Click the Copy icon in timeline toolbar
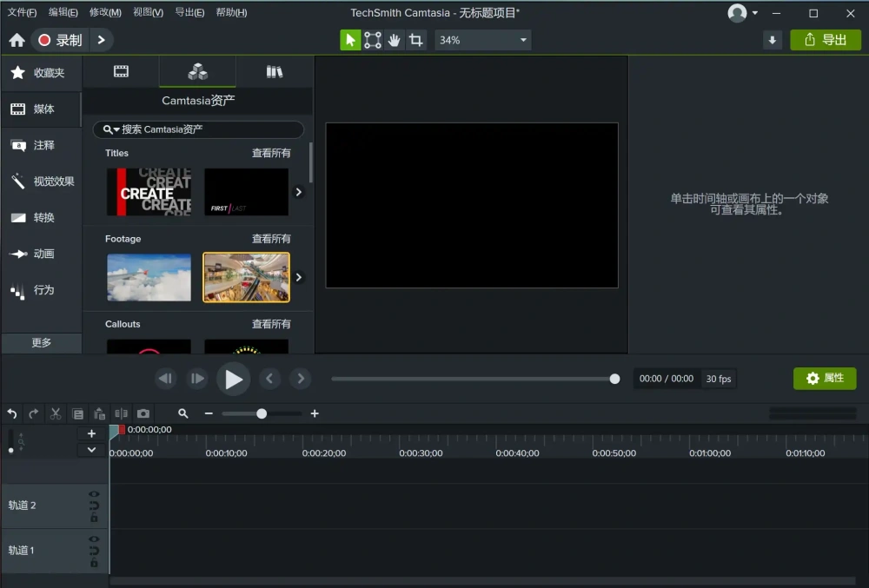 coord(77,413)
